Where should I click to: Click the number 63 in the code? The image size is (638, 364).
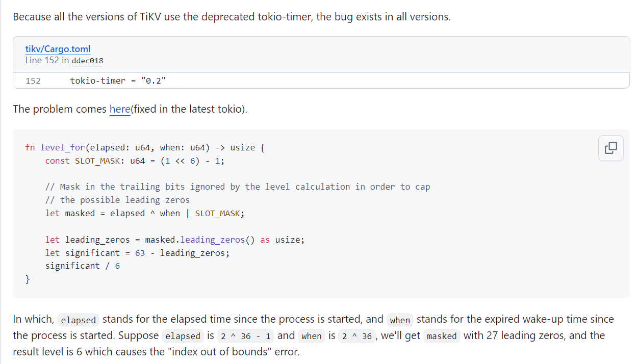(140, 253)
